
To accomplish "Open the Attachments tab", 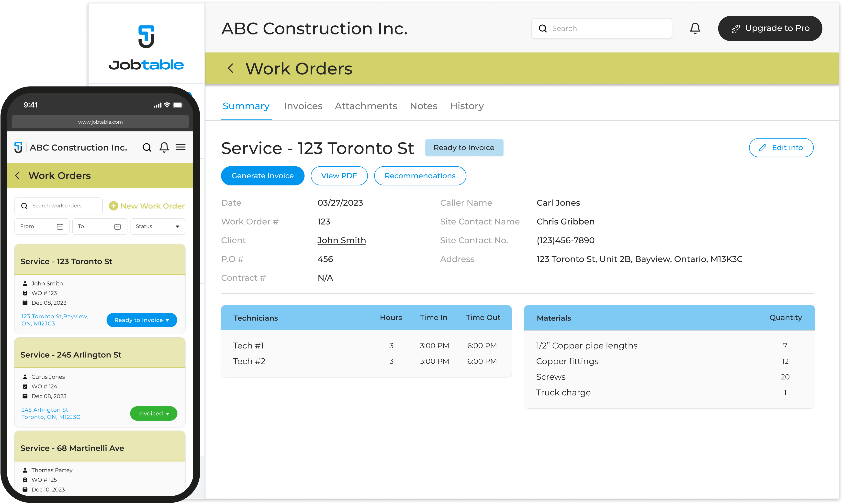I will point(366,106).
